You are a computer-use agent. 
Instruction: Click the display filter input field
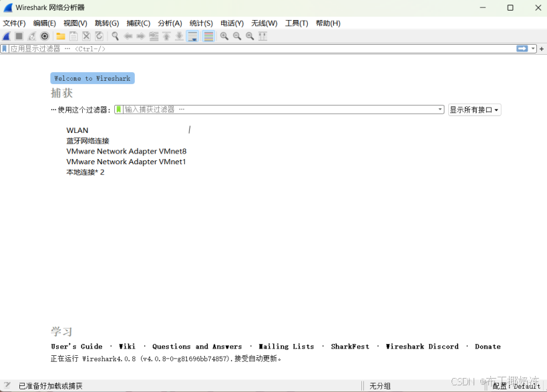pos(262,49)
